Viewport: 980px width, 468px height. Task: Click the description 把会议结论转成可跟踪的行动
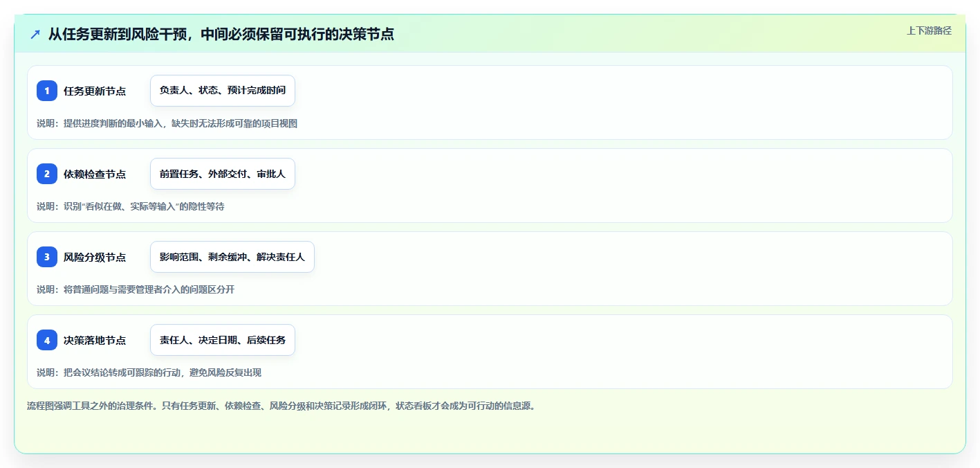coord(149,372)
